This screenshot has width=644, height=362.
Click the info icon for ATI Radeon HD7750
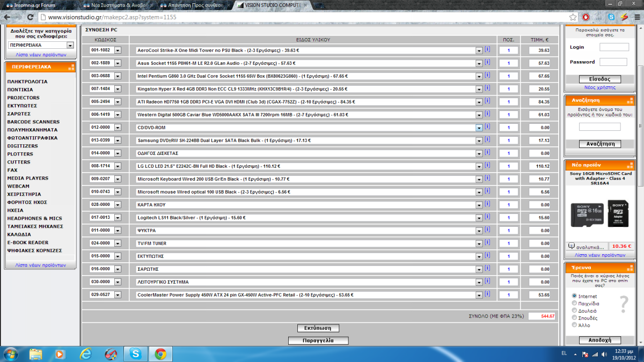(x=487, y=101)
